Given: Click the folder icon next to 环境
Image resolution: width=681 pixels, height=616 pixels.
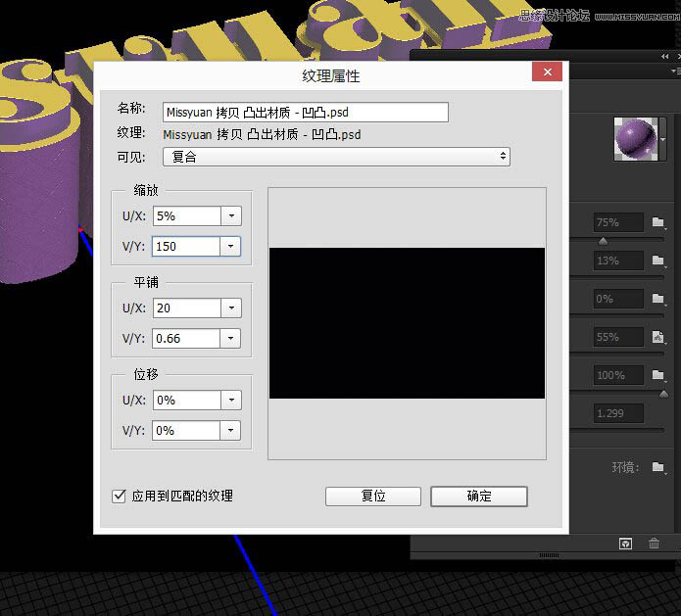Looking at the screenshot, I should tap(658, 468).
